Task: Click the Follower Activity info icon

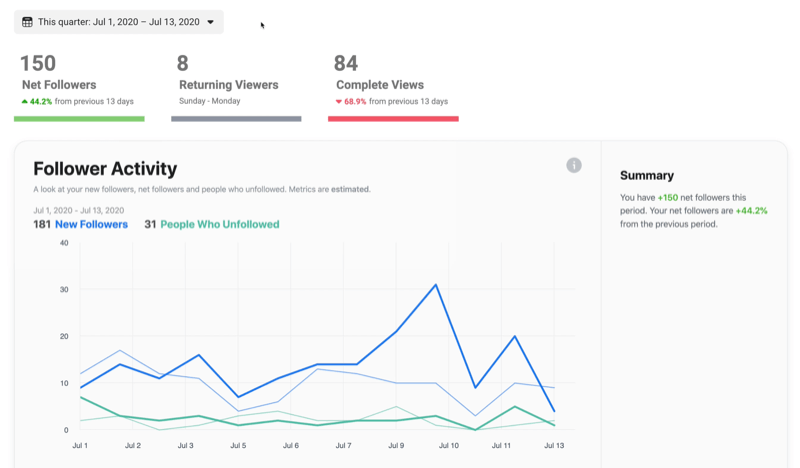Action: tap(573, 165)
